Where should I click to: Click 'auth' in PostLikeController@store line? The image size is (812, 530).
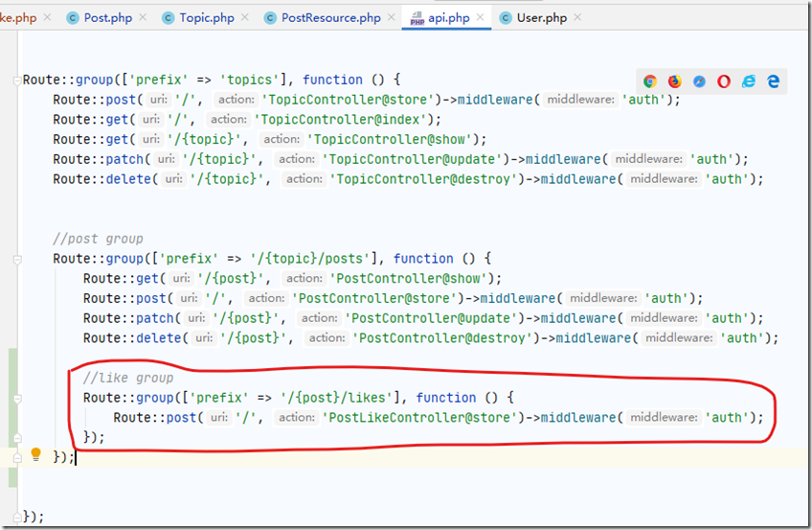pyautogui.click(x=727, y=418)
